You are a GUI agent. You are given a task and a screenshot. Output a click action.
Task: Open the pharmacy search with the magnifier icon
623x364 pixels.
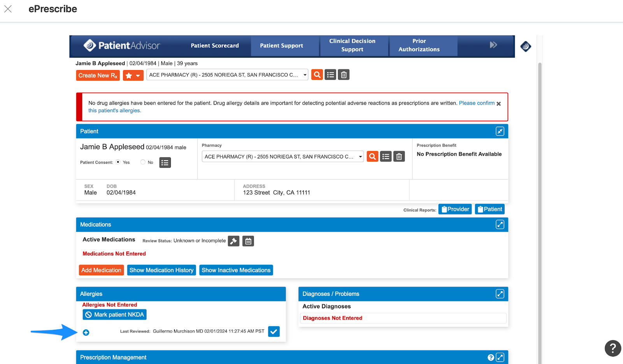[317, 74]
